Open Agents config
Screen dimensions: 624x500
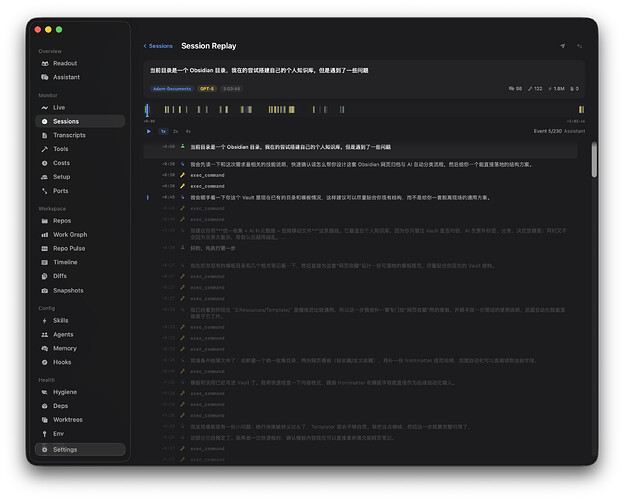coord(80,334)
